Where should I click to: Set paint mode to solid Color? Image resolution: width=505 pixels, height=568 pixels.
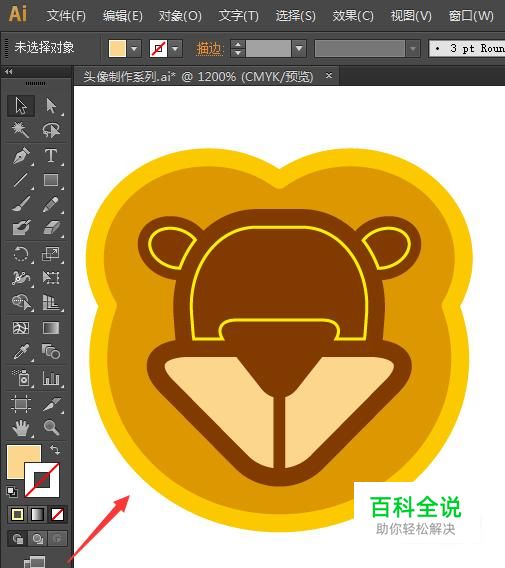click(x=17, y=514)
